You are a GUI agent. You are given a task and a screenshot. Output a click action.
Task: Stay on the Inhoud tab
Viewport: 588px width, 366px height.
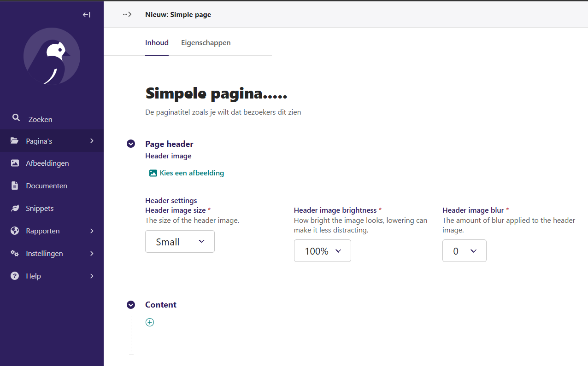pos(157,42)
